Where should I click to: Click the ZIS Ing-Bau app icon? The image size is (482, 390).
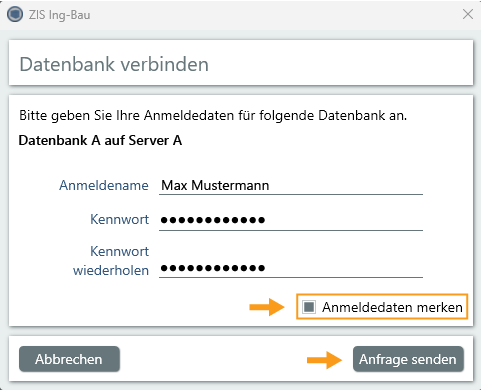point(15,15)
